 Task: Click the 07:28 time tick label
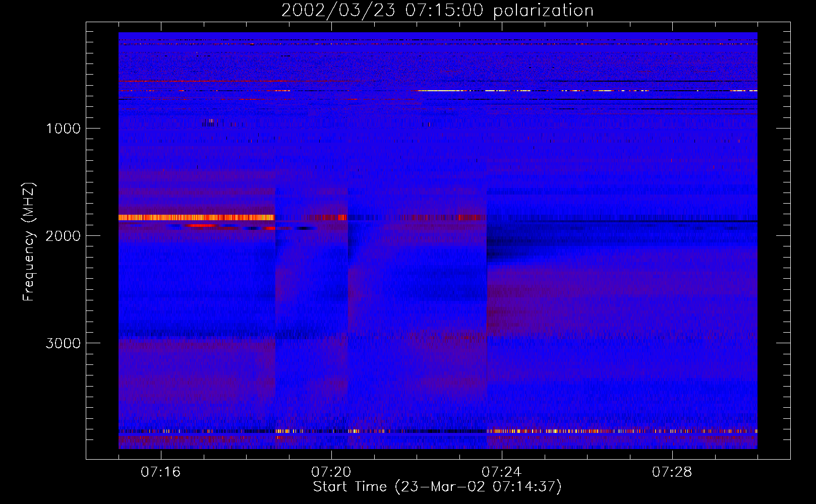tap(672, 472)
